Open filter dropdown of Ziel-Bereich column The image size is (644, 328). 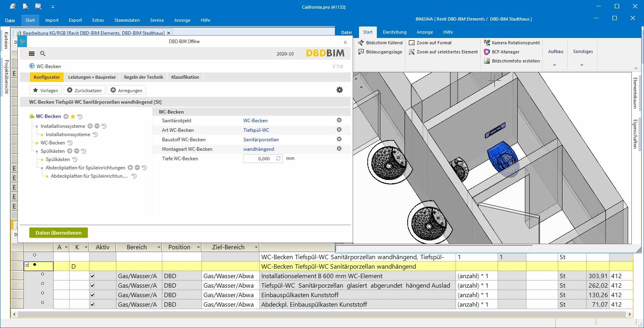pos(256,247)
